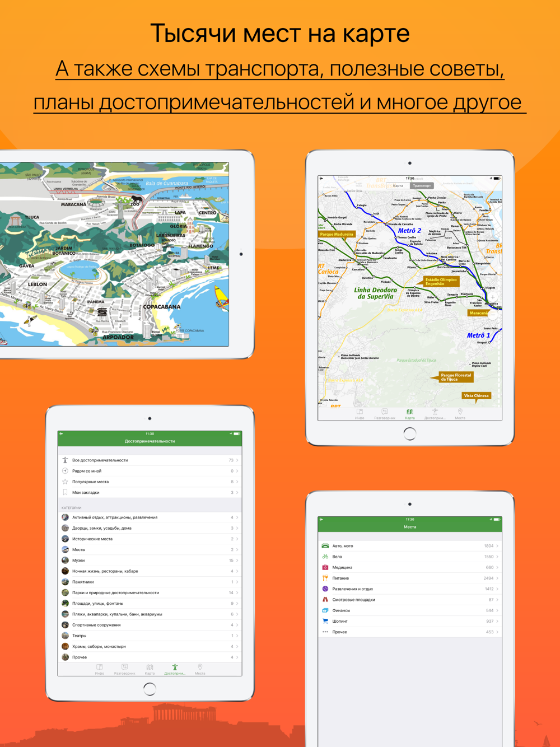Tap the battery icon in the Достопримечательности status bar
The image size is (560, 747).
(x=237, y=434)
